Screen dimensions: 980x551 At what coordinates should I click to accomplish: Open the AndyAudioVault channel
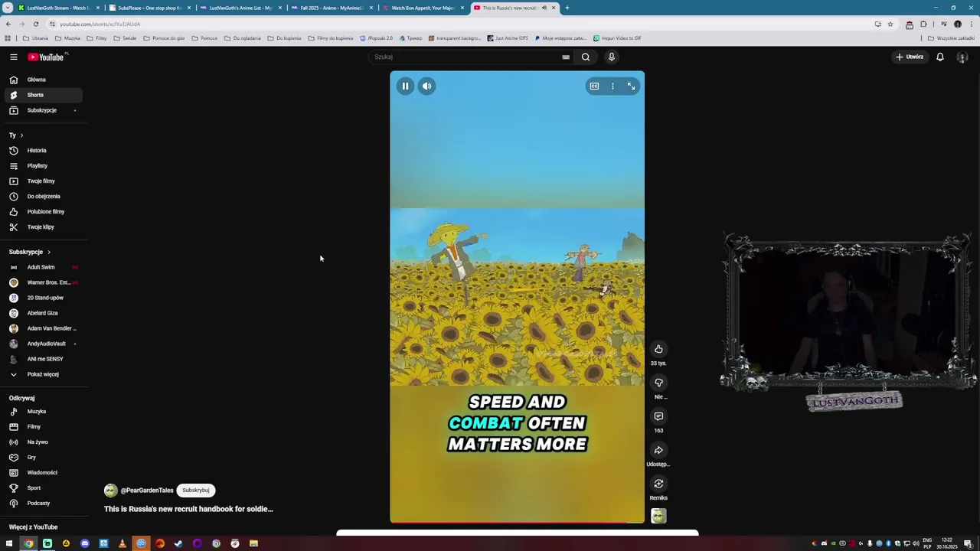(x=43, y=344)
